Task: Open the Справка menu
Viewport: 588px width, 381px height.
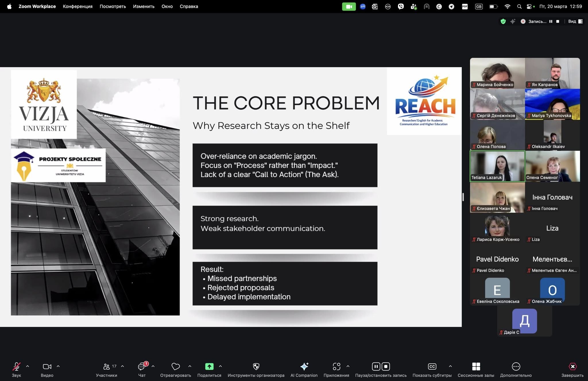Action: pos(189,6)
